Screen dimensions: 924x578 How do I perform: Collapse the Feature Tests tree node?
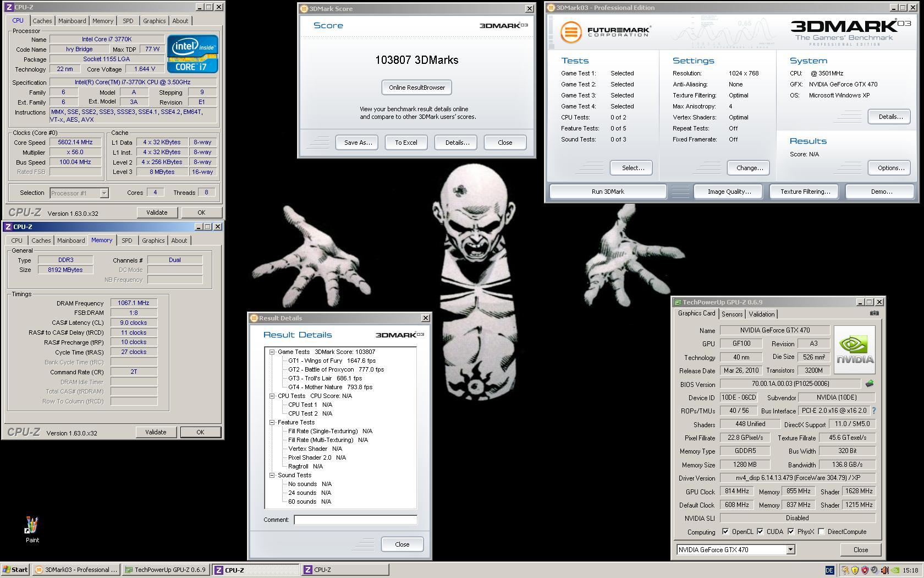tap(272, 422)
